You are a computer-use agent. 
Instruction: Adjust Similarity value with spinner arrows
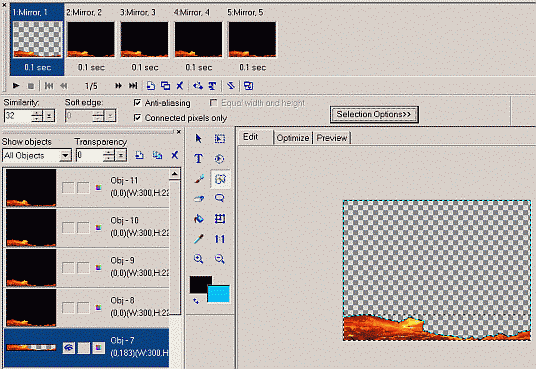(x=37, y=116)
